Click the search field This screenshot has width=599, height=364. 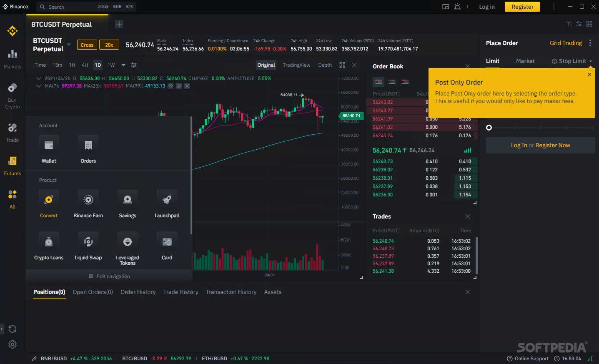click(87, 7)
